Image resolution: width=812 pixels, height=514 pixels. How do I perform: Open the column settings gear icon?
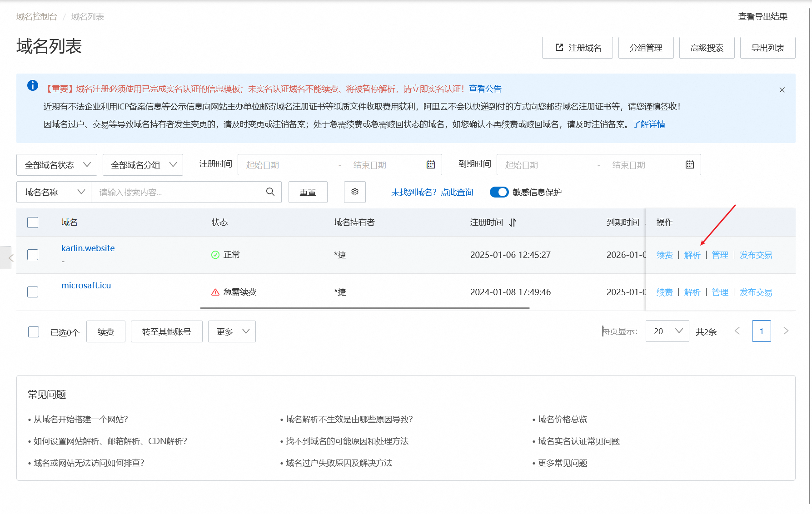point(355,192)
